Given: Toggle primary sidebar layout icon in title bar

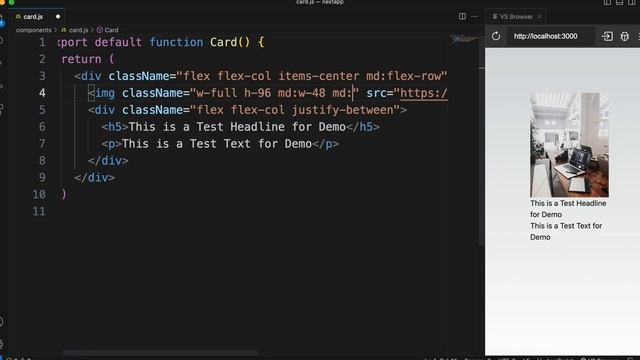Looking at the screenshot, I should click(607, 2).
